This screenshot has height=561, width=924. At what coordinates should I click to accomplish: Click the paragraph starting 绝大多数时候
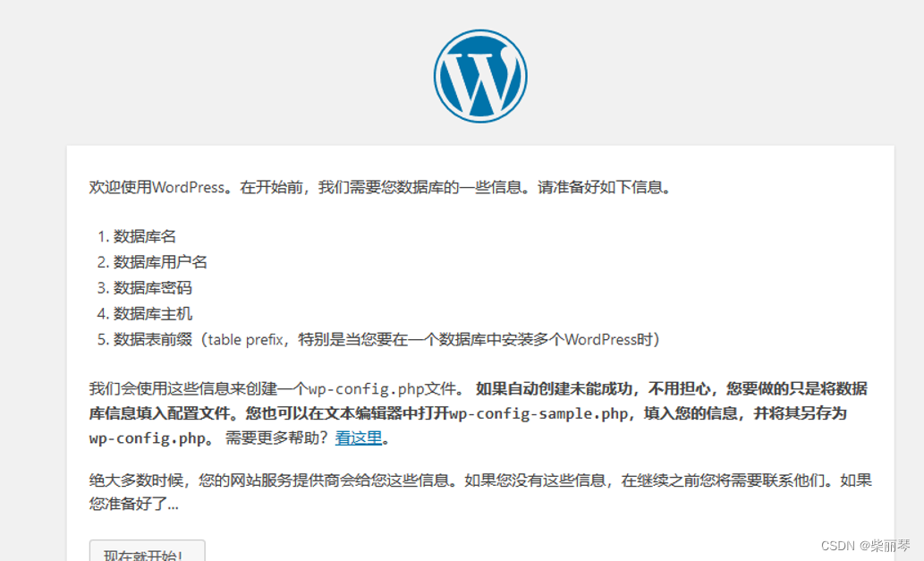tap(480, 492)
